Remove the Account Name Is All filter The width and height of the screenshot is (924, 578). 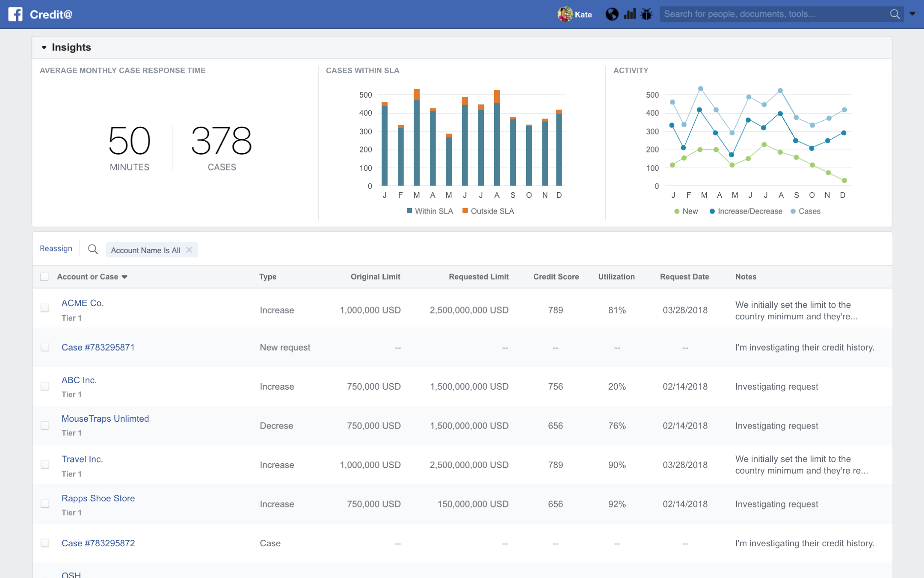(x=190, y=250)
